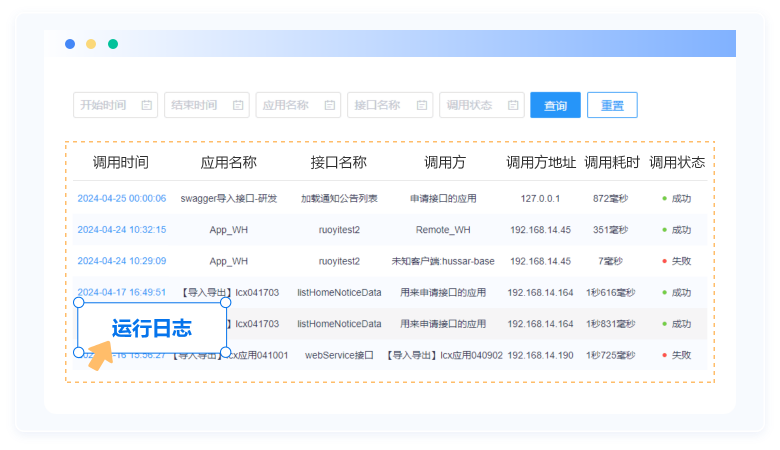Click the 调用状态 column header
The image size is (780, 450).
[677, 162]
